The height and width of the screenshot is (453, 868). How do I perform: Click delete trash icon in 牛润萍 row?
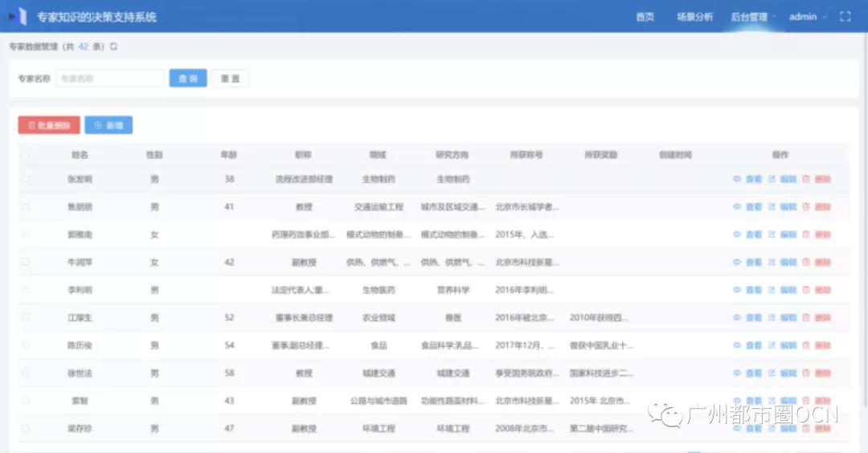pos(806,262)
